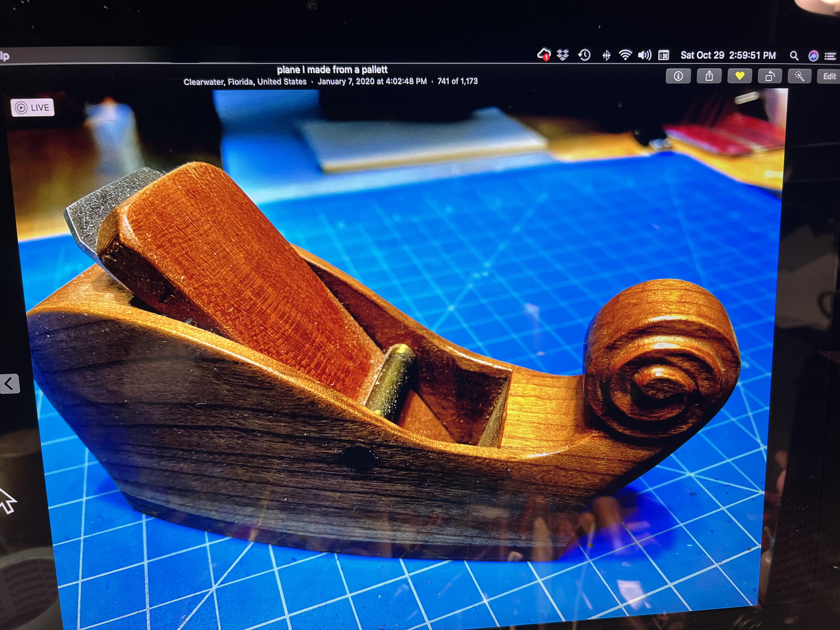Open Dropbox menu bar icon
The image size is (840, 630).
563,55
